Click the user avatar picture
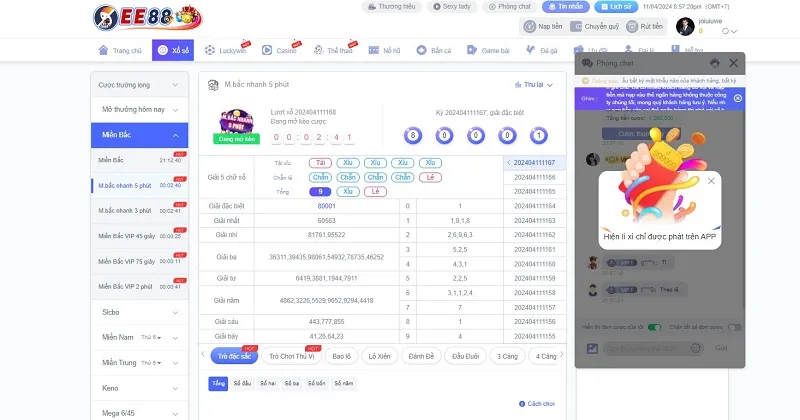Screen dimensions: 800x420 tap(685, 27)
